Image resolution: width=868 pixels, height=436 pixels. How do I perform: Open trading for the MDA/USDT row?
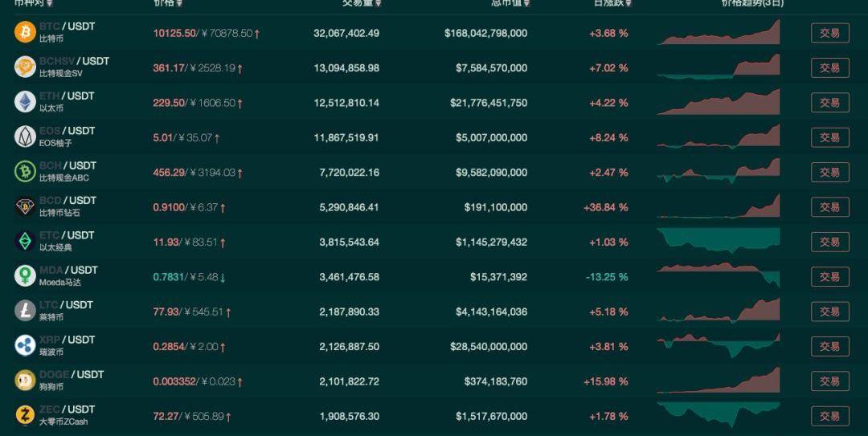[x=829, y=276]
